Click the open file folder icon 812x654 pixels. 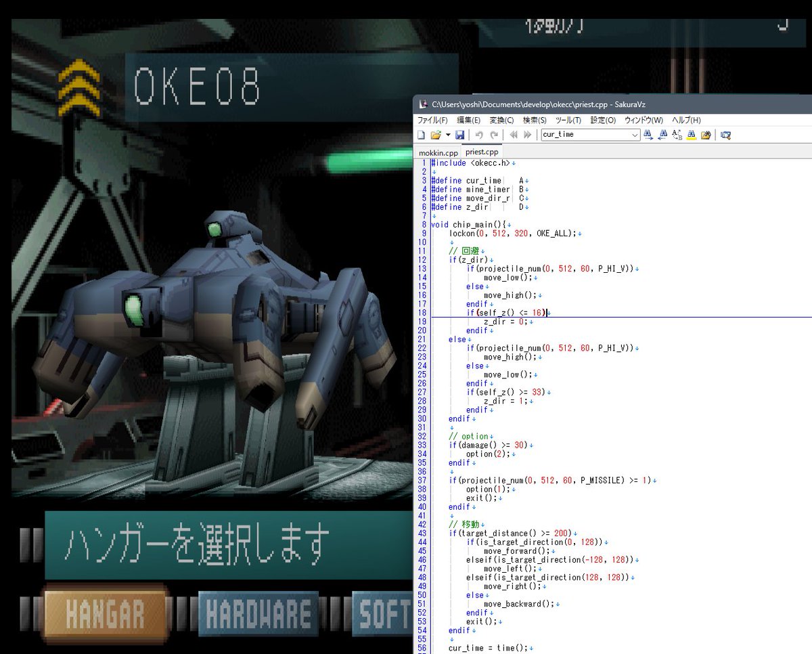(x=436, y=135)
